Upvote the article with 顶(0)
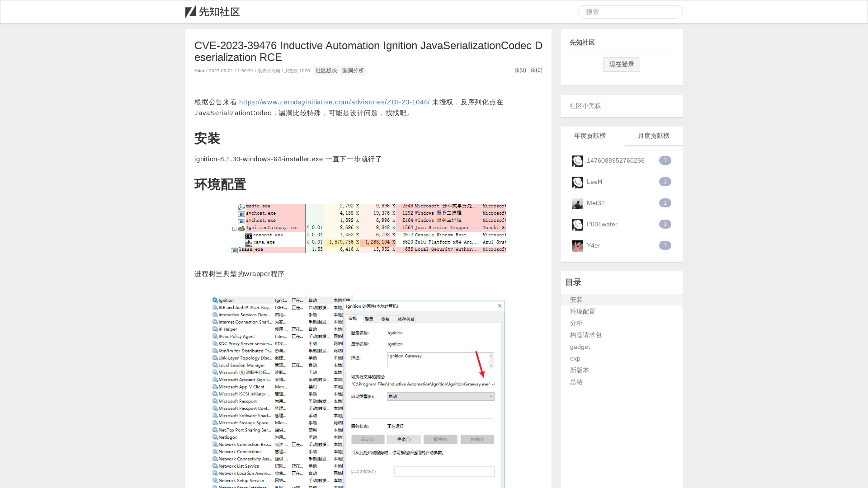Image resolution: width=868 pixels, height=488 pixels. point(520,70)
